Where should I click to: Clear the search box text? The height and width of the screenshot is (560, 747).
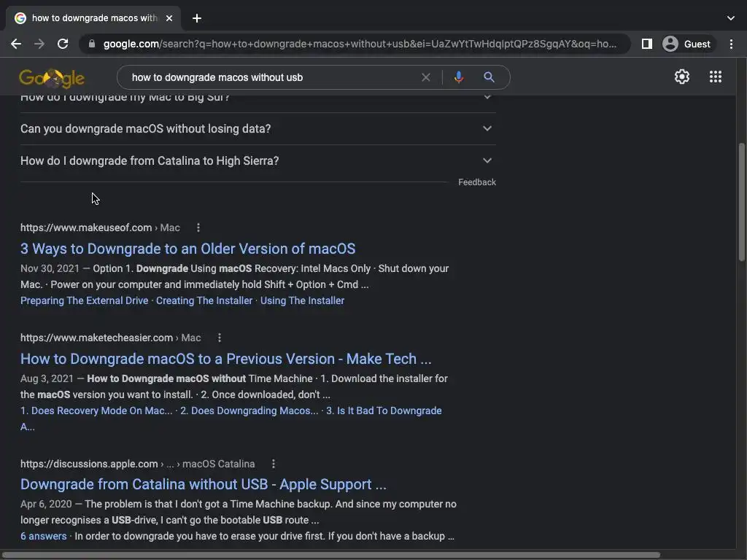pyautogui.click(x=426, y=77)
